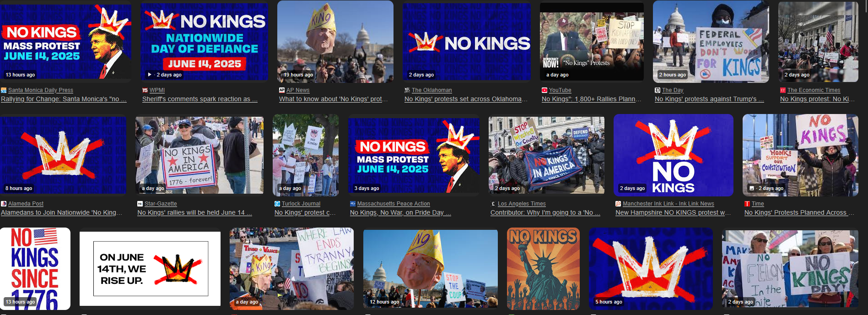Click the YouTube source favicon
Image resolution: width=868 pixels, height=315 pixels.
point(545,90)
